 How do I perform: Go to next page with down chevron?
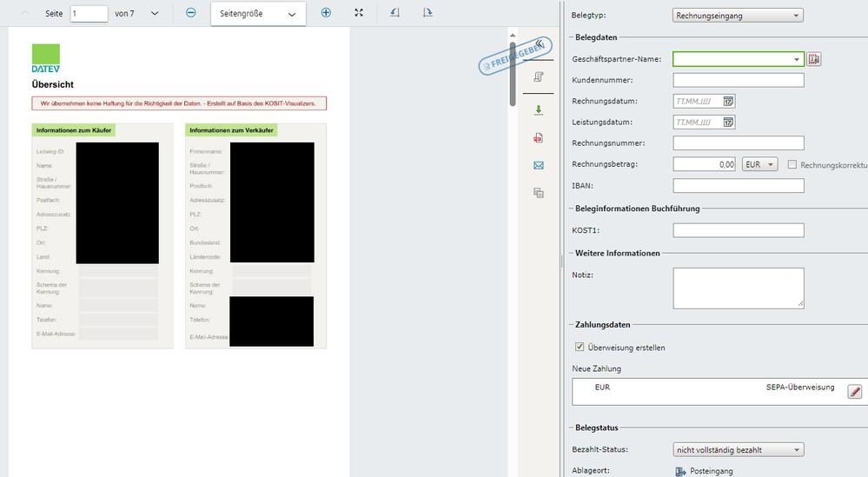click(155, 13)
